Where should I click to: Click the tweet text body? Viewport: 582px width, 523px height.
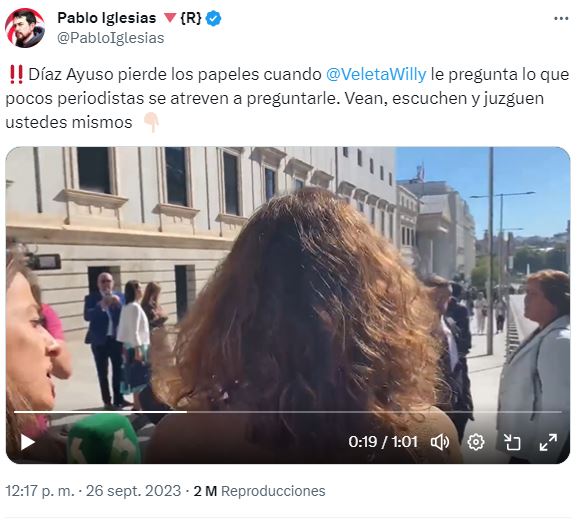288,98
